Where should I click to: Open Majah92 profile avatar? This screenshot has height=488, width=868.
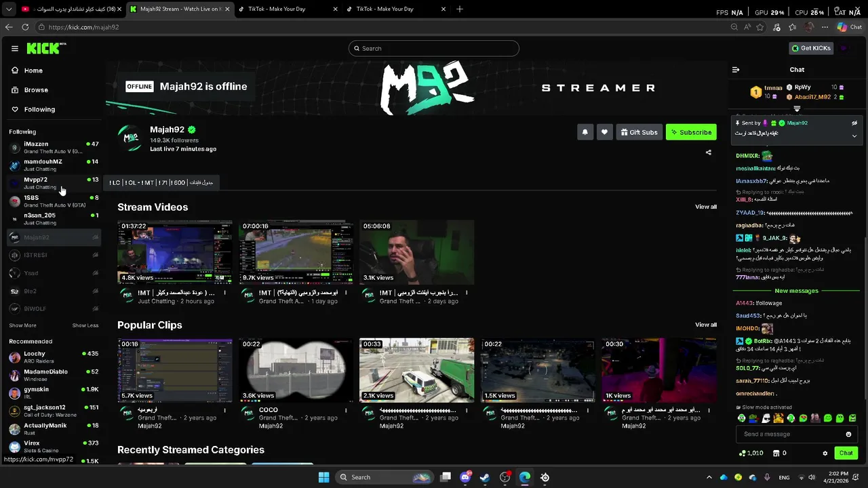click(130, 138)
